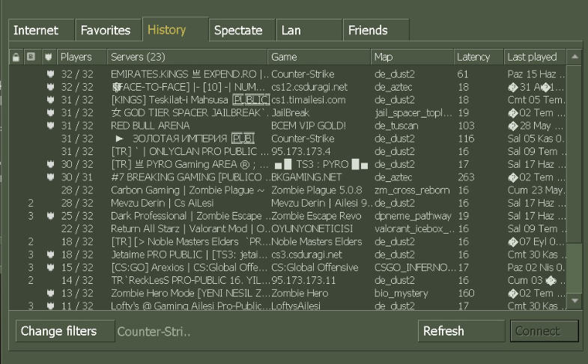
Task: Click VAC shield of GOD TIER SPACER row
Action: (50, 112)
